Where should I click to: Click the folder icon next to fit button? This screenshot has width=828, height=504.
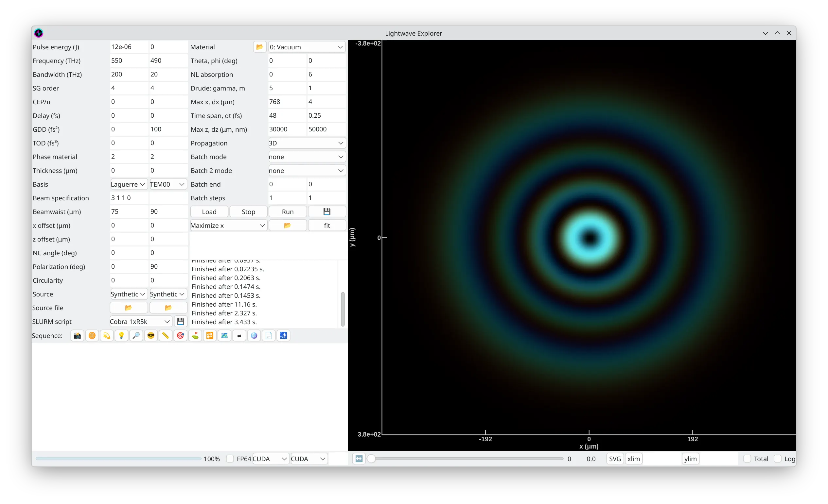click(287, 225)
